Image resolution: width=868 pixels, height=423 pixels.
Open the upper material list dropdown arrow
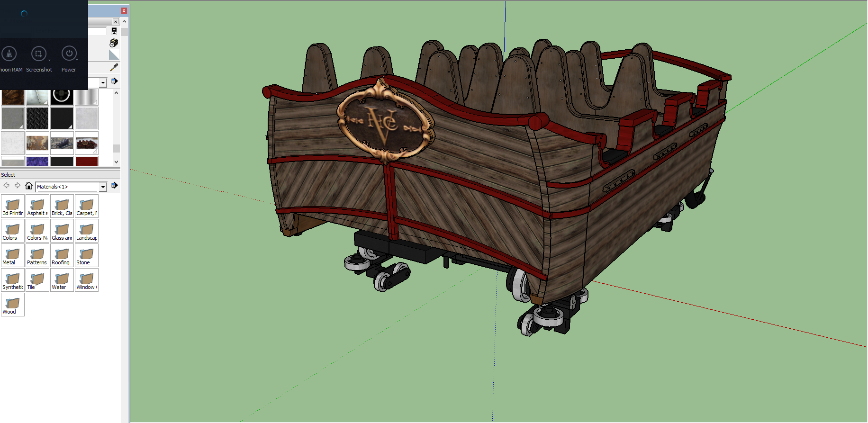103,82
